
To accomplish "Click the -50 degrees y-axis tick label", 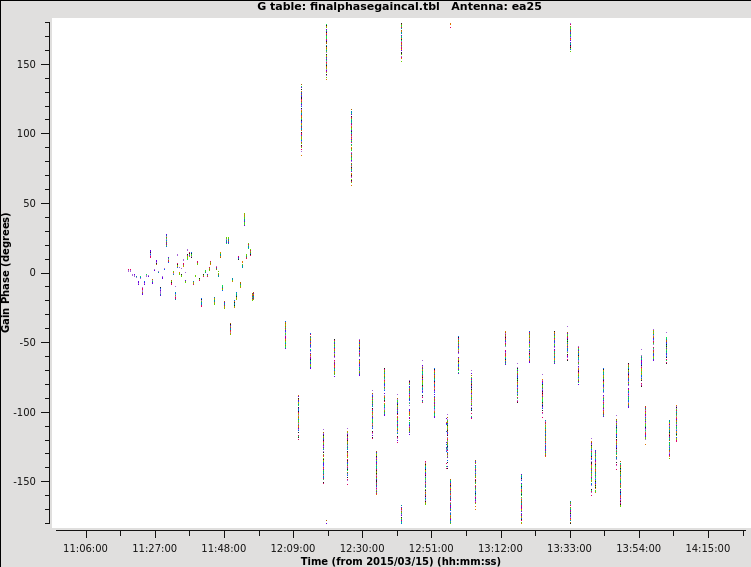I will pos(37,342).
